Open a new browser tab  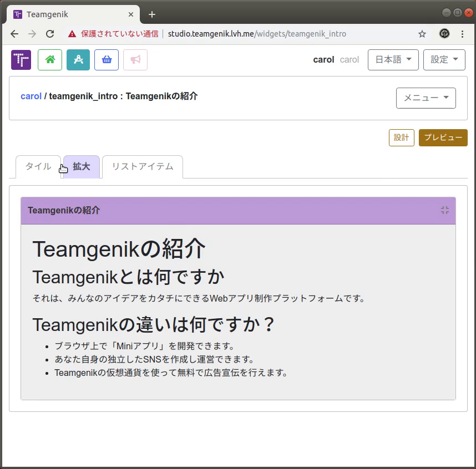click(x=152, y=14)
